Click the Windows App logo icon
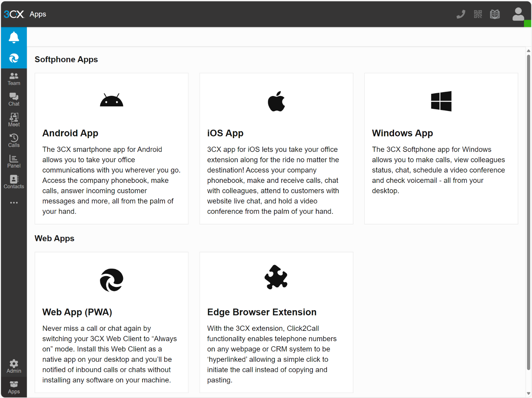This screenshot has width=532, height=398. tap(441, 101)
